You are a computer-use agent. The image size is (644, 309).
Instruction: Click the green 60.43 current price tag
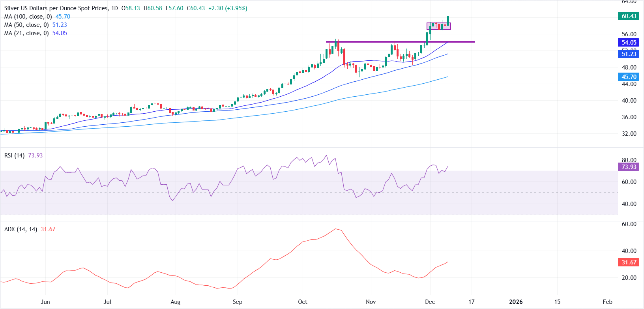[x=629, y=16]
